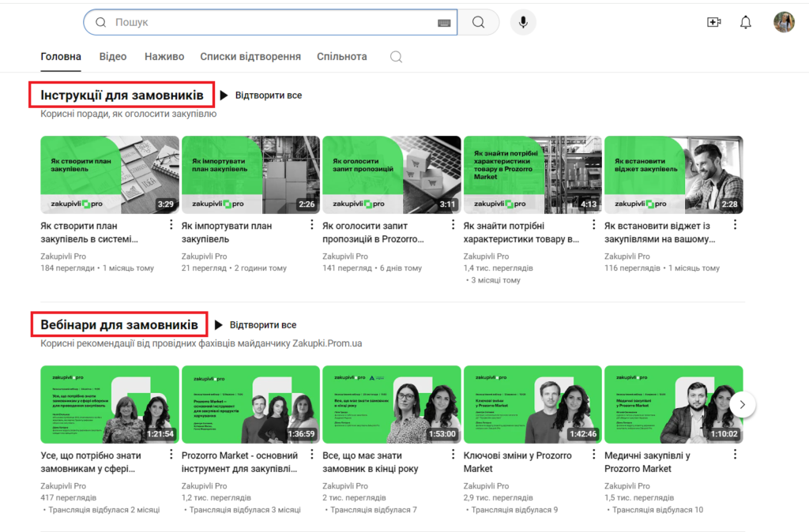Open options for 'Медичні закупівлі у Prozorro Market'
809x532 pixels.
735,455
